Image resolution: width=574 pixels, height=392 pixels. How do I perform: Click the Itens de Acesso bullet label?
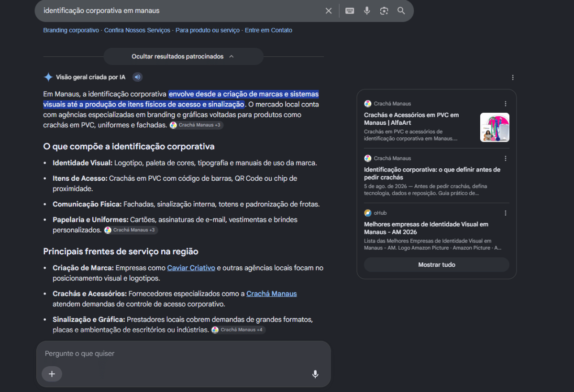click(x=80, y=178)
